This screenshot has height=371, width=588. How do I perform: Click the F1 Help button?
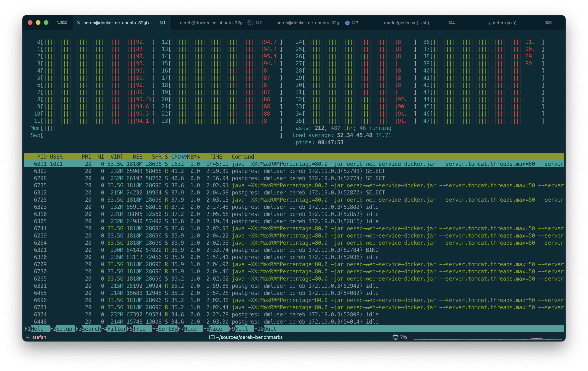click(x=37, y=329)
